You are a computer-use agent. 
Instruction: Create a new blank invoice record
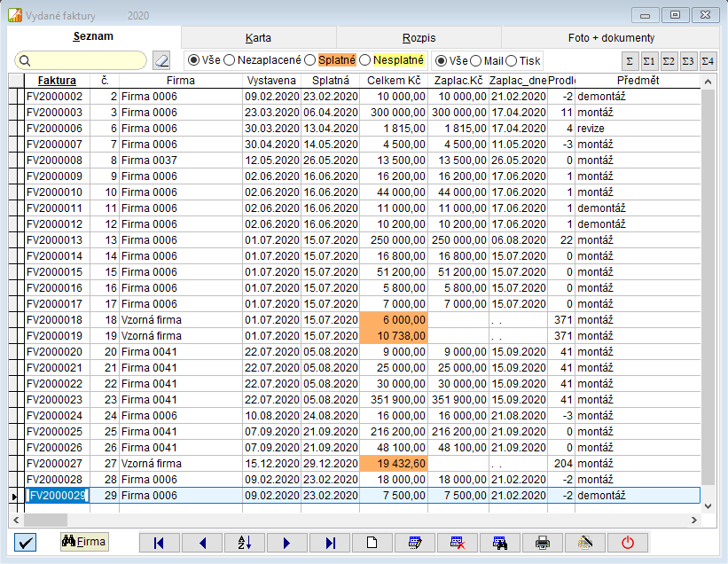tap(372, 543)
